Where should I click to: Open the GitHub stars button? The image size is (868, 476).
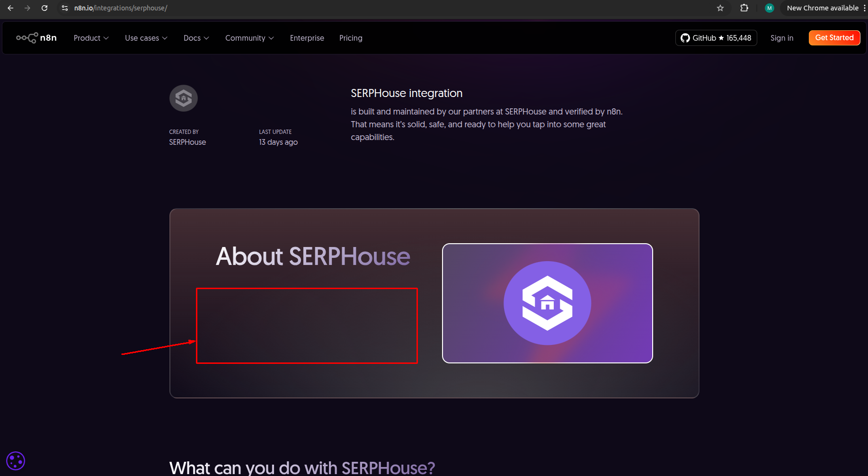click(716, 38)
